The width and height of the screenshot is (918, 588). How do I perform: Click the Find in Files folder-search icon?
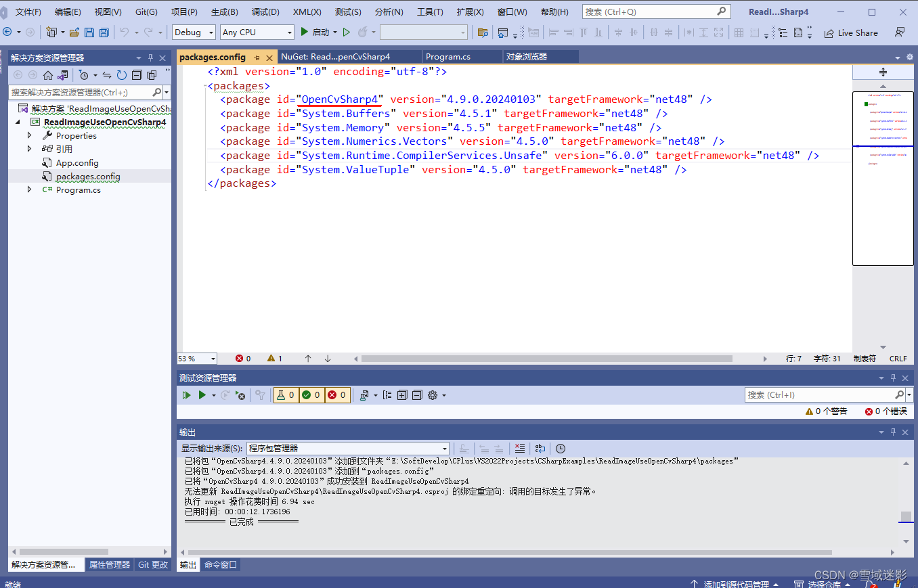pyautogui.click(x=483, y=32)
